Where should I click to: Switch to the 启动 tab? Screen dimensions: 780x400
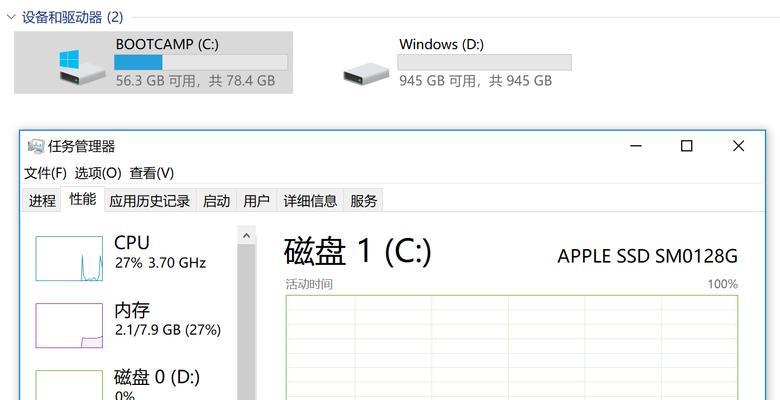216,200
